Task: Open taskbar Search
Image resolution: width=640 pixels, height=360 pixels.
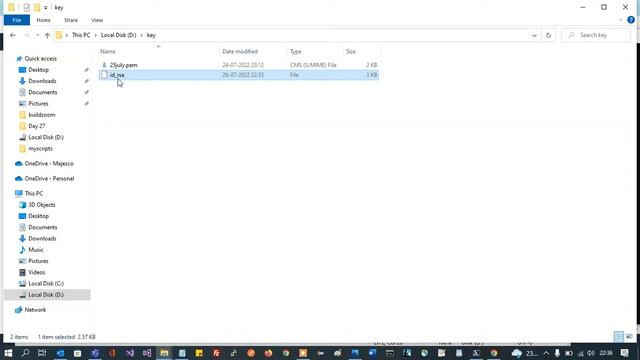Action: click(25, 353)
